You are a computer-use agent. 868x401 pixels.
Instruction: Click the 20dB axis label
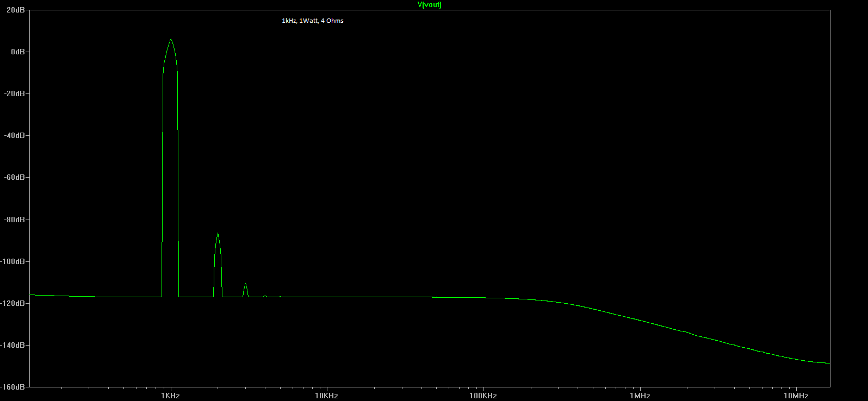tap(16, 10)
